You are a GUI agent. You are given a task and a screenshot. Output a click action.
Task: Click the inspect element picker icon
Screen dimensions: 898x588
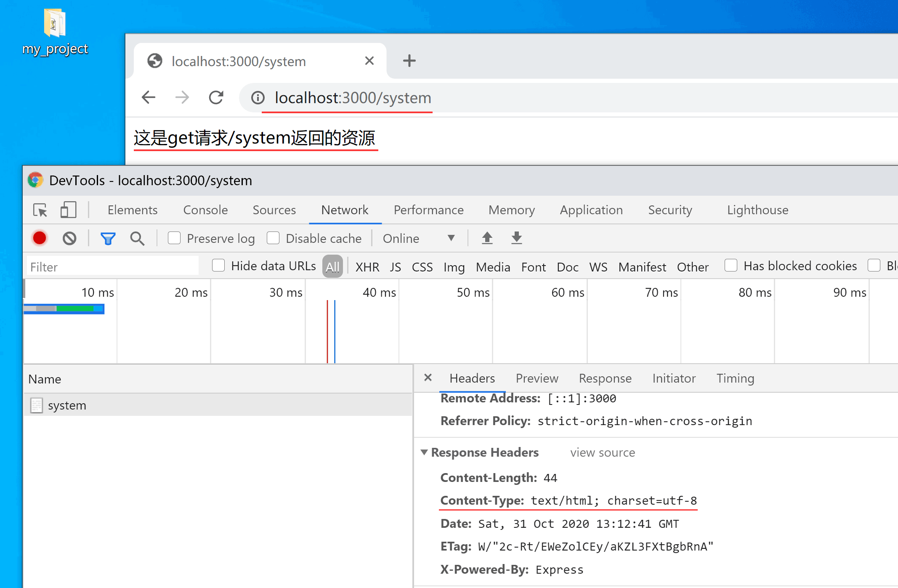pyautogui.click(x=40, y=210)
